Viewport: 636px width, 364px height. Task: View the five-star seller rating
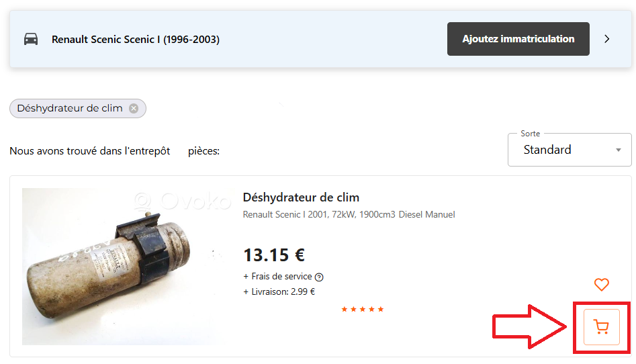pos(362,309)
